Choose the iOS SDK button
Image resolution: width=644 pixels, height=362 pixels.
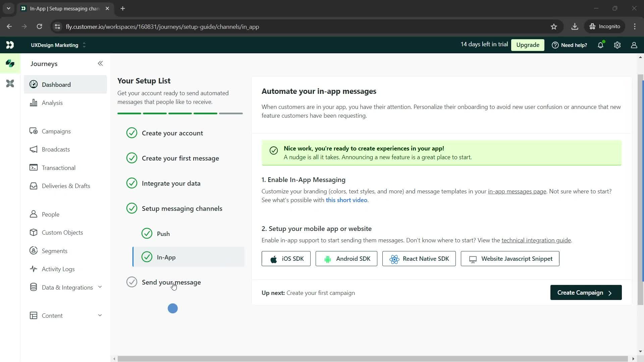pyautogui.click(x=286, y=259)
